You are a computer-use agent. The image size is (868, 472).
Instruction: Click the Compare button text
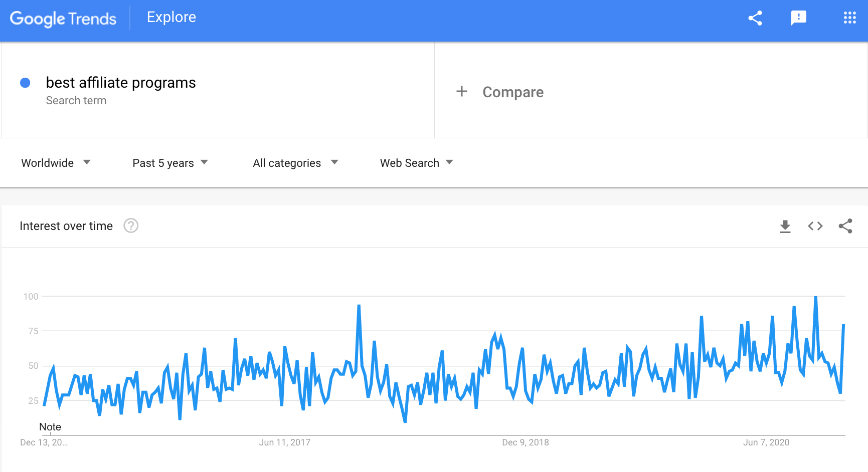513,92
